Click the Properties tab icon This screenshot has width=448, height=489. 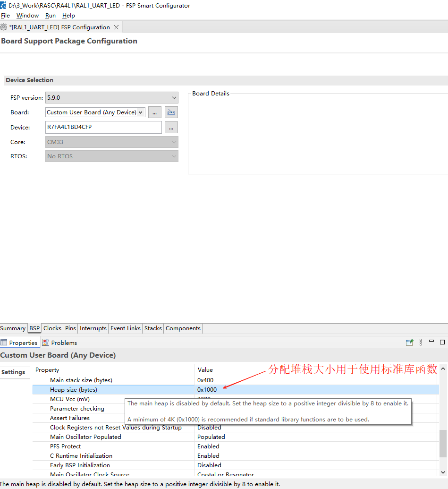tap(4, 343)
